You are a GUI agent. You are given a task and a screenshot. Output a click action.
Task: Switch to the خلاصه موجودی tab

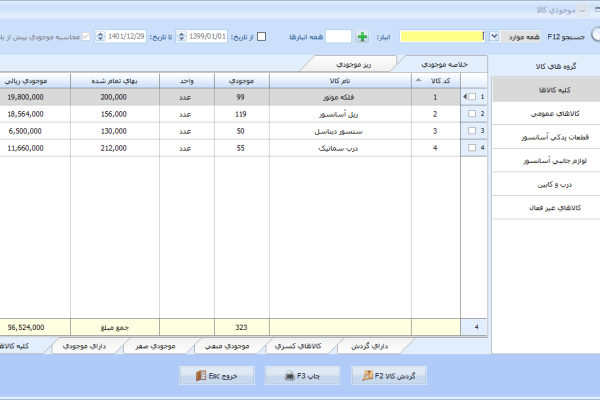[444, 64]
